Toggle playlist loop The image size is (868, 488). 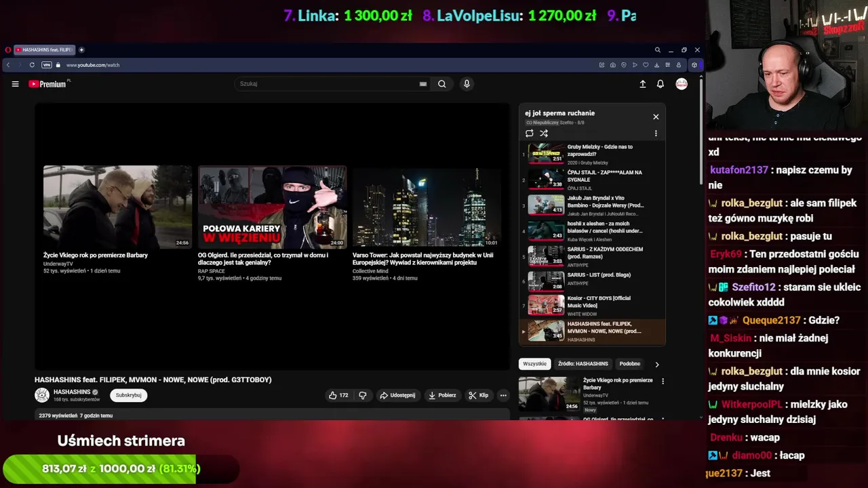click(x=530, y=134)
